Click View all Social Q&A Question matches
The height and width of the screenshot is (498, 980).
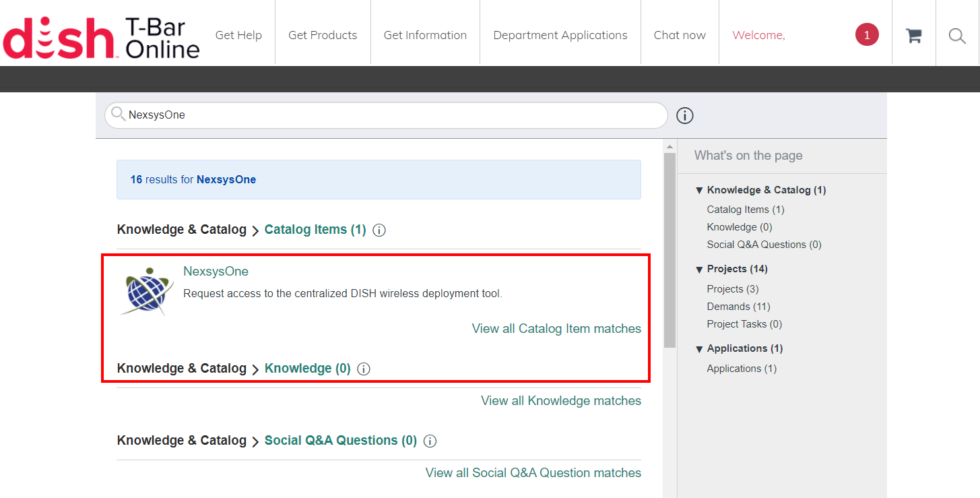click(x=533, y=473)
